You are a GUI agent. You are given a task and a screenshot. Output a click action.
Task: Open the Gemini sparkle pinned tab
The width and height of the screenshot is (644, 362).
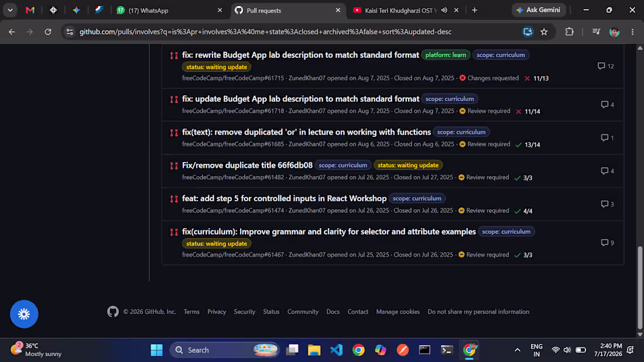pos(76,11)
